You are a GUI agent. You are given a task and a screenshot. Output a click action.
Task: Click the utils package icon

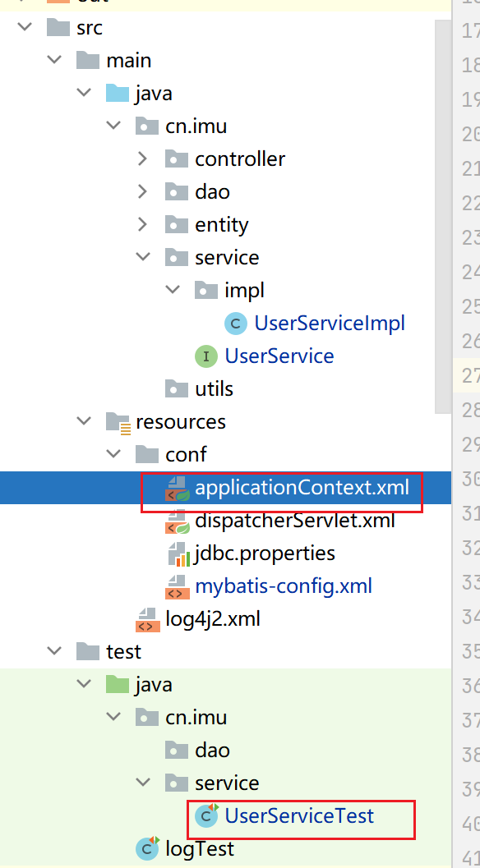[x=177, y=388]
